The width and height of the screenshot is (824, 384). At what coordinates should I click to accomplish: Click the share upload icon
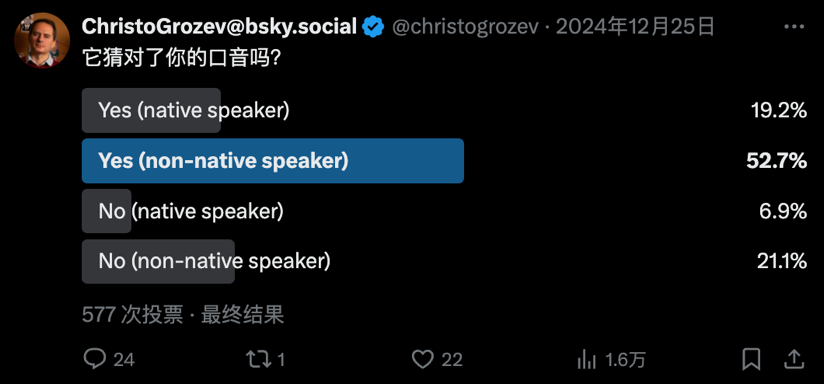tap(794, 359)
